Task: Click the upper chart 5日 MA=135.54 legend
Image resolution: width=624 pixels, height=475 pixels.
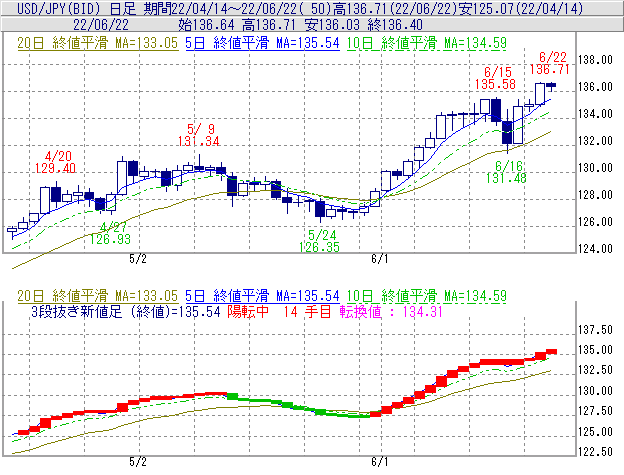Action: (x=262, y=43)
